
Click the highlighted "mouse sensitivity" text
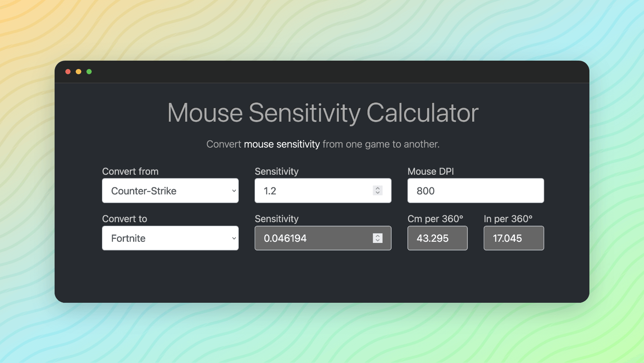click(282, 144)
